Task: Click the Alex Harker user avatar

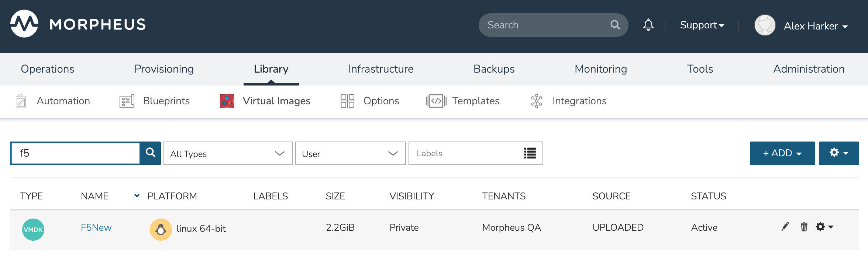Action: pos(765,25)
